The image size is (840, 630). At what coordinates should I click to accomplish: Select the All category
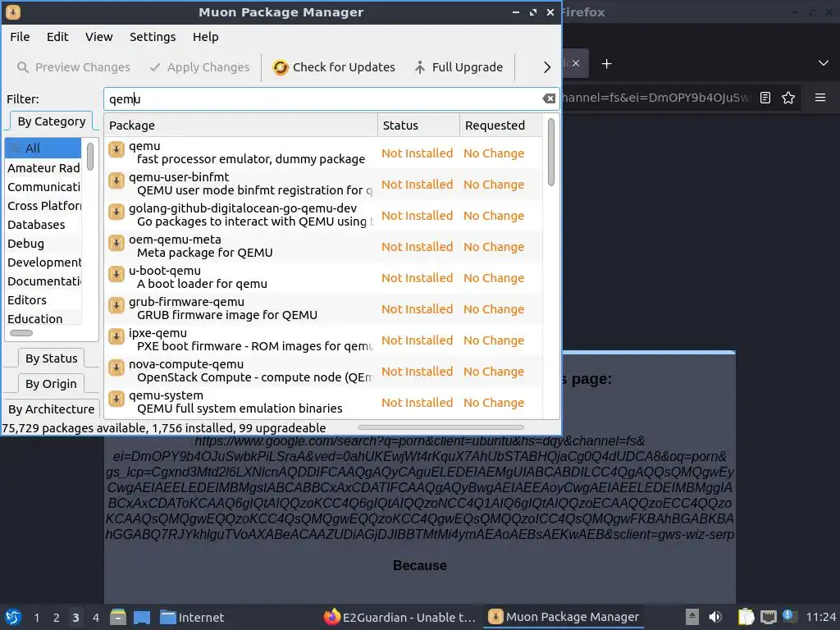click(x=43, y=148)
